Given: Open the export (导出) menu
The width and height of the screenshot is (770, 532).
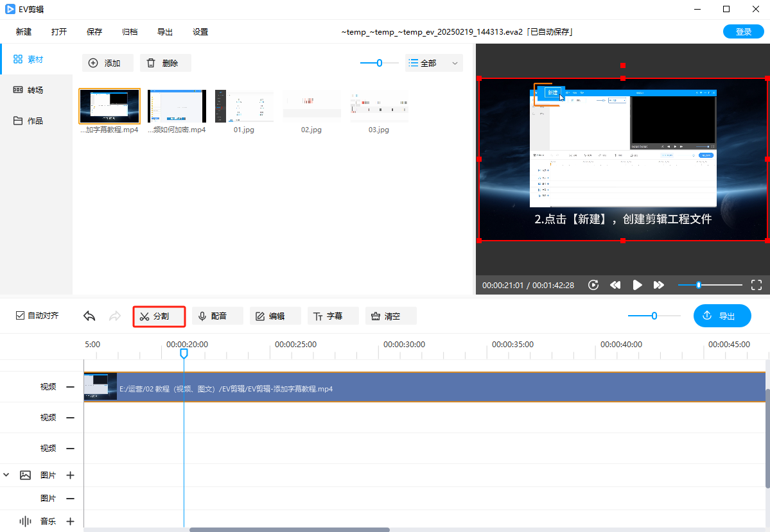Looking at the screenshot, I should [x=164, y=32].
